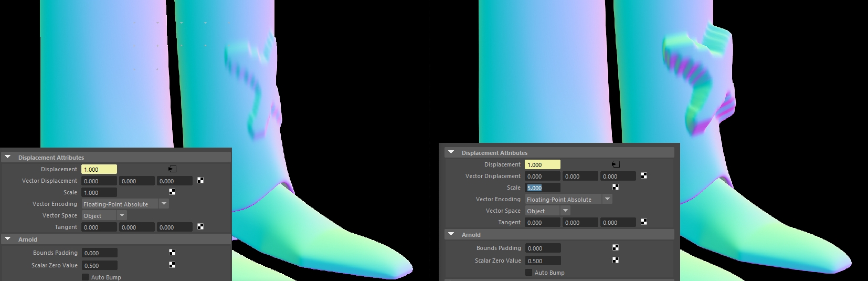Viewport: 868px width, 281px height.
Task: Click right panel Bounds Padding field
Action: tap(543, 248)
